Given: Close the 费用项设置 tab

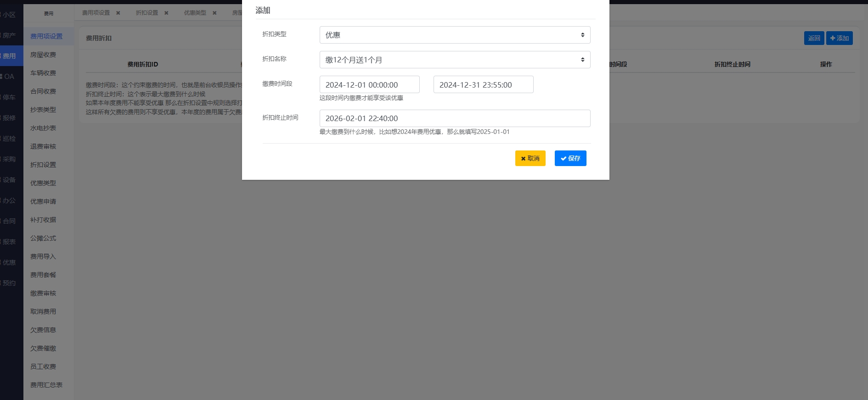Looking at the screenshot, I should [x=118, y=13].
